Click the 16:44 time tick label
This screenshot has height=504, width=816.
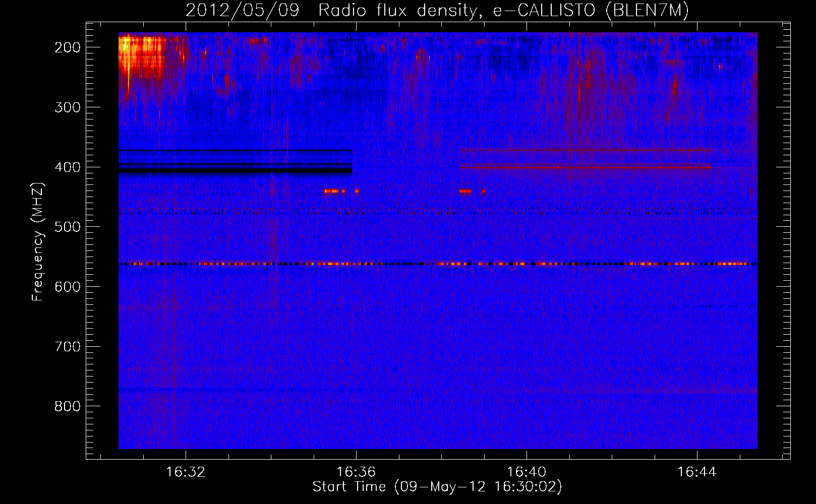tap(697, 472)
